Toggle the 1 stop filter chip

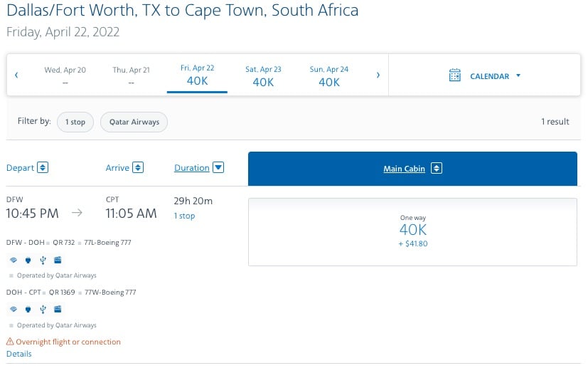(x=75, y=122)
